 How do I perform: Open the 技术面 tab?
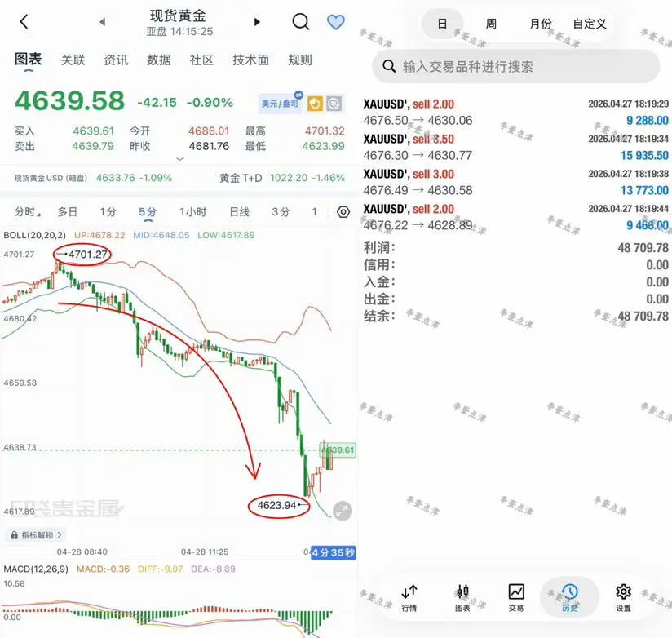click(x=250, y=60)
